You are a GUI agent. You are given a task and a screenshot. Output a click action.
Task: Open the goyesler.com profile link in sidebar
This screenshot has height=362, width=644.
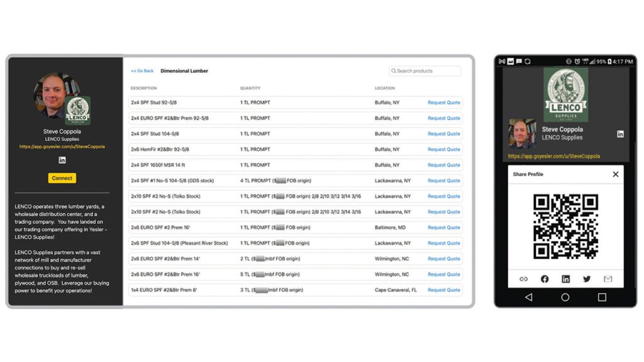[x=62, y=146]
